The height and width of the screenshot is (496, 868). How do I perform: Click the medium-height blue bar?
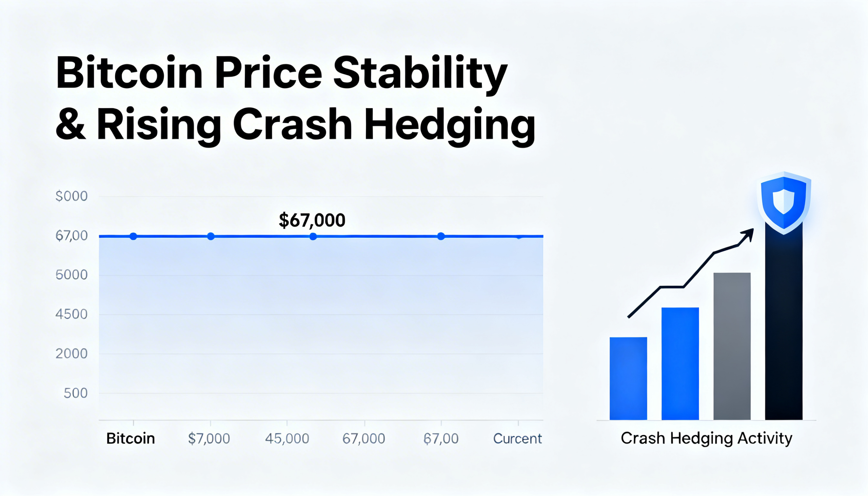680,363
